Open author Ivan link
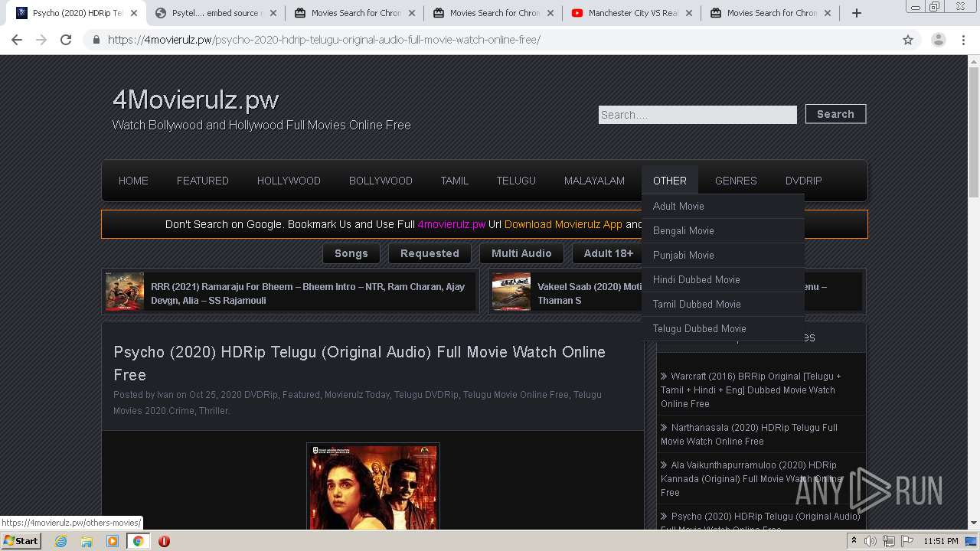 pos(165,395)
